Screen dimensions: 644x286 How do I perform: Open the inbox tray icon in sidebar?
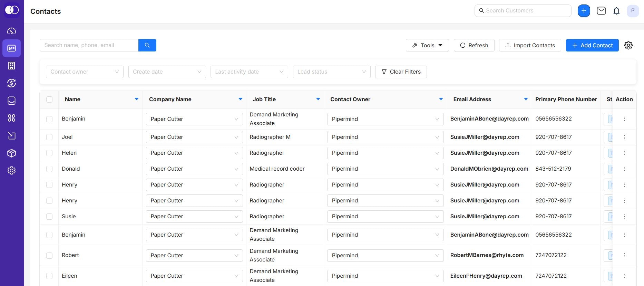[12, 101]
